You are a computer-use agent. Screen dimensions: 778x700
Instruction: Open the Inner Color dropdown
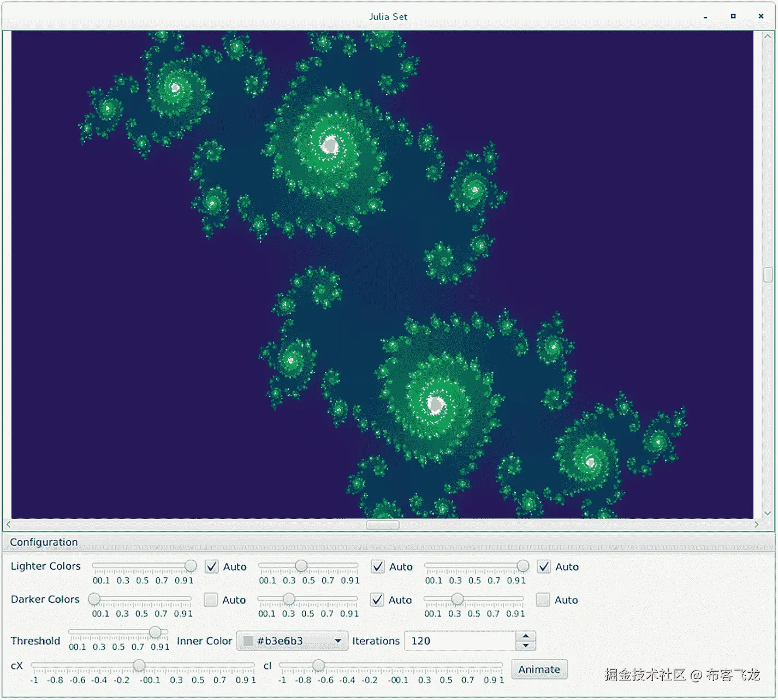click(x=338, y=641)
